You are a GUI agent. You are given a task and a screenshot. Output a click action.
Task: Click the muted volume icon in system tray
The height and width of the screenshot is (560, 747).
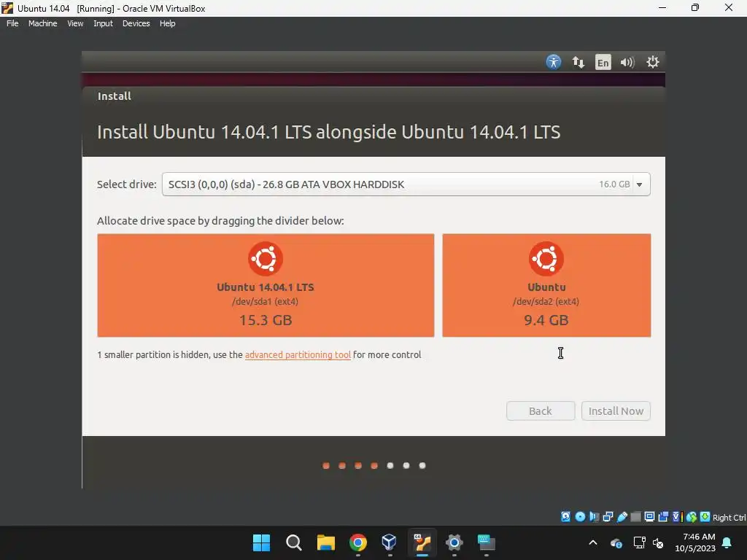point(658,542)
